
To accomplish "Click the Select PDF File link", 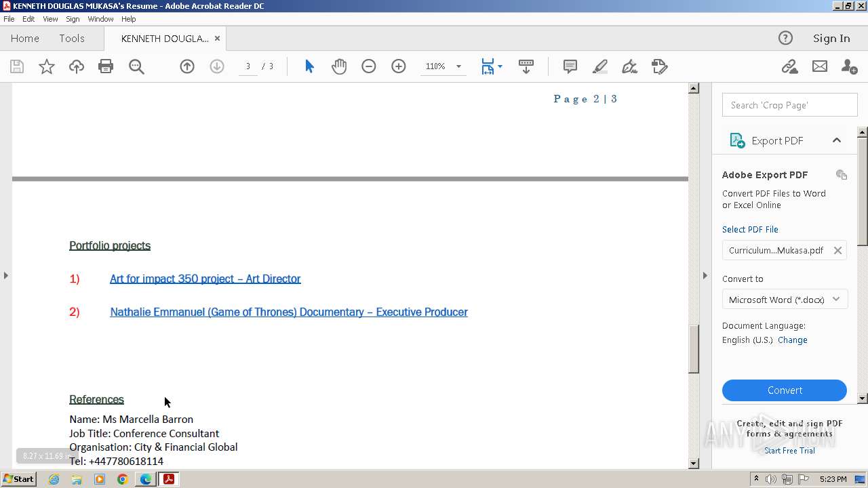I will 750,229.
